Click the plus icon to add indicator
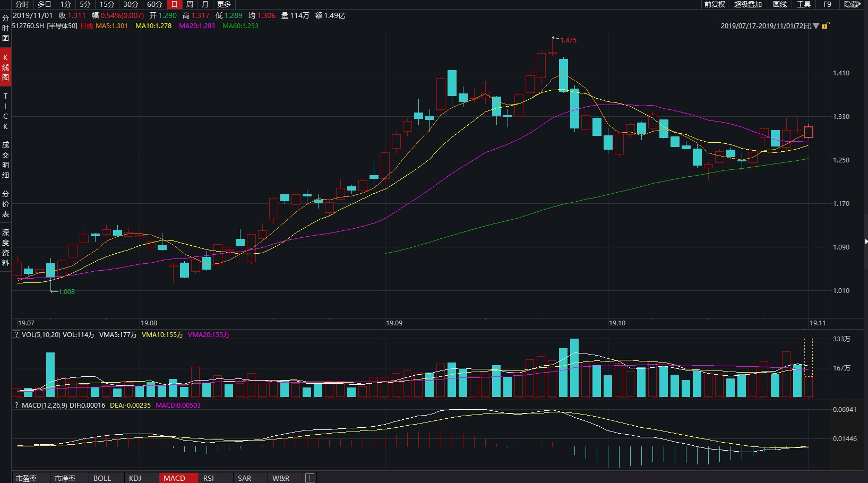The width and height of the screenshot is (868, 483). click(x=310, y=478)
